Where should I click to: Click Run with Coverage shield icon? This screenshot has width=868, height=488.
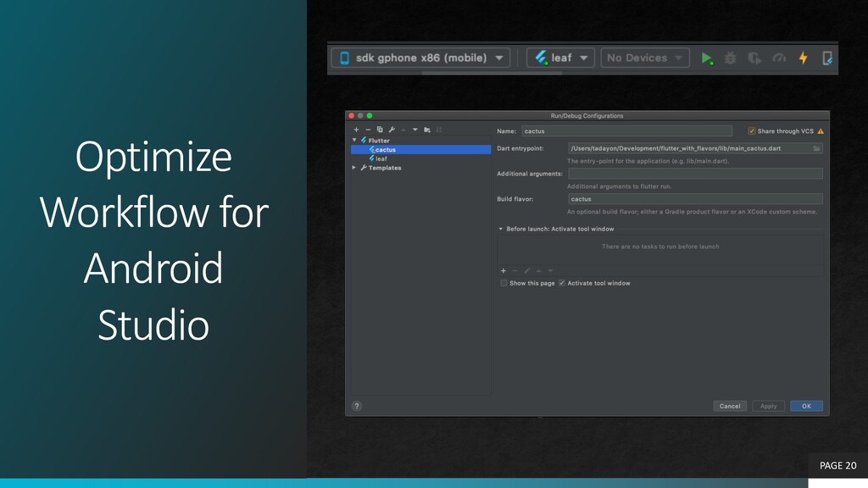[x=754, y=58]
